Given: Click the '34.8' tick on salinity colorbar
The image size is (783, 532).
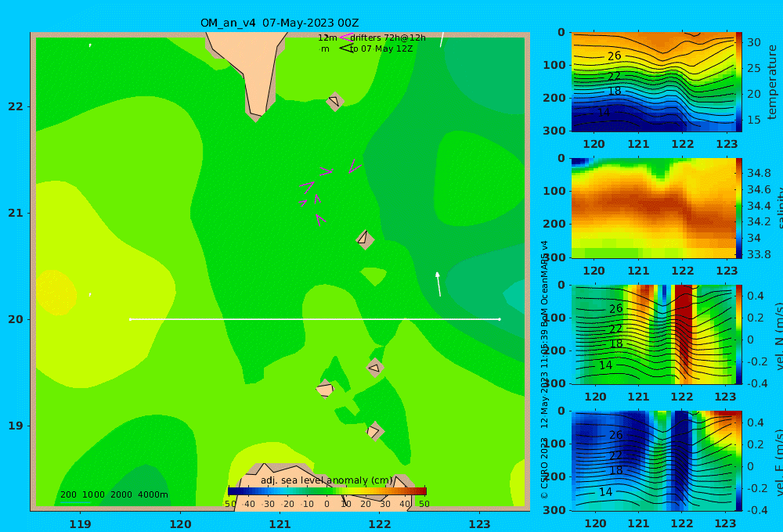Looking at the screenshot, I should [x=759, y=173].
